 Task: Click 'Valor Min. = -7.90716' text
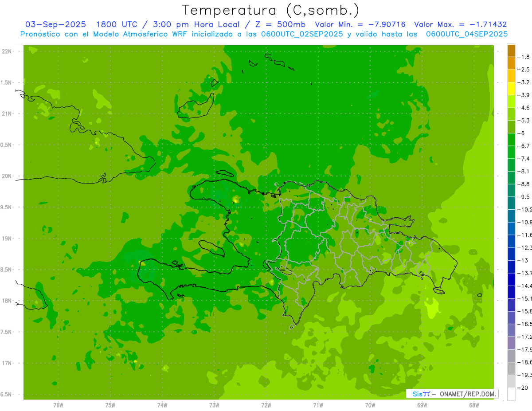(x=360, y=24)
